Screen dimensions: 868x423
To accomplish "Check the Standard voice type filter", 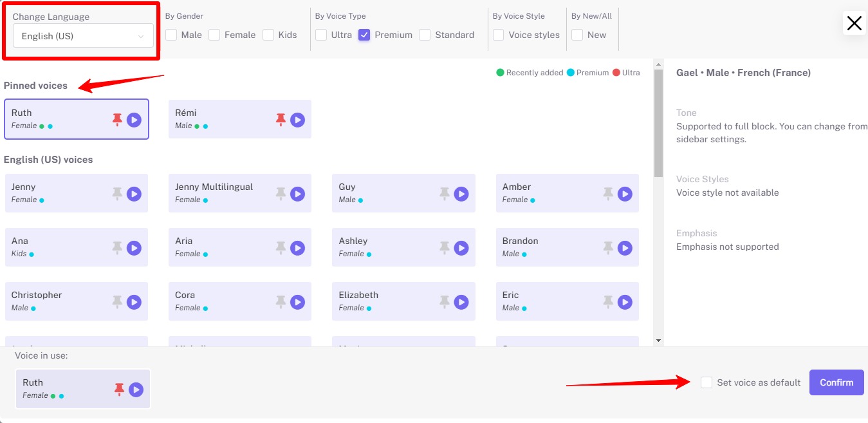I will click(425, 35).
